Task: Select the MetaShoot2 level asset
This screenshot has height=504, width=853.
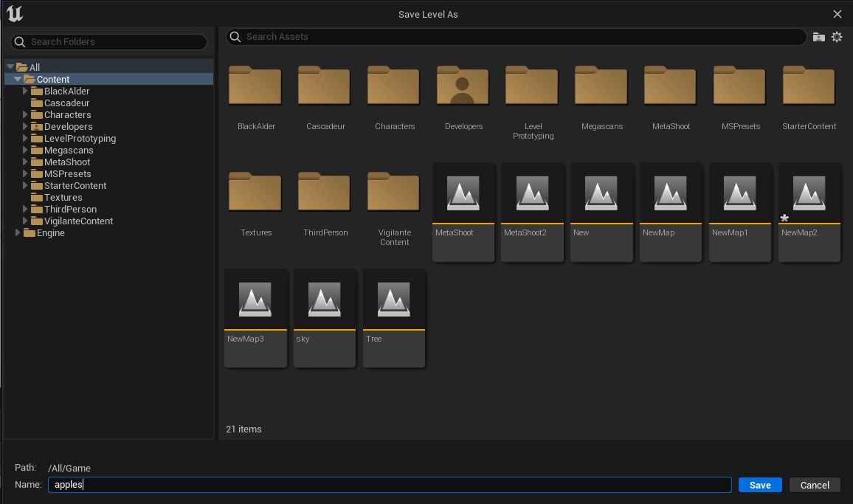Action: tap(532, 212)
